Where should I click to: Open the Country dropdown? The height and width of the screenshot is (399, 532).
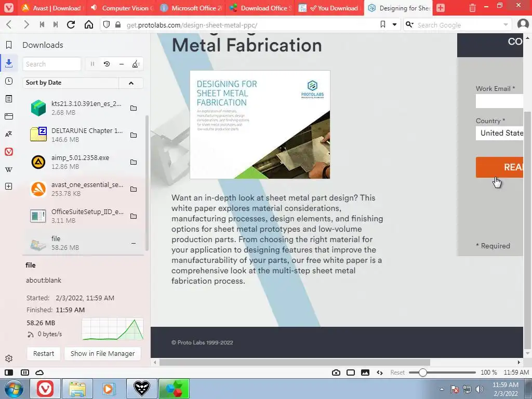coord(499,133)
